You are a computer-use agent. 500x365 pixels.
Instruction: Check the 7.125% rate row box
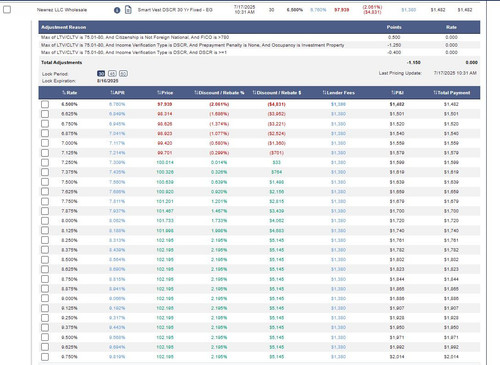pos(45,153)
